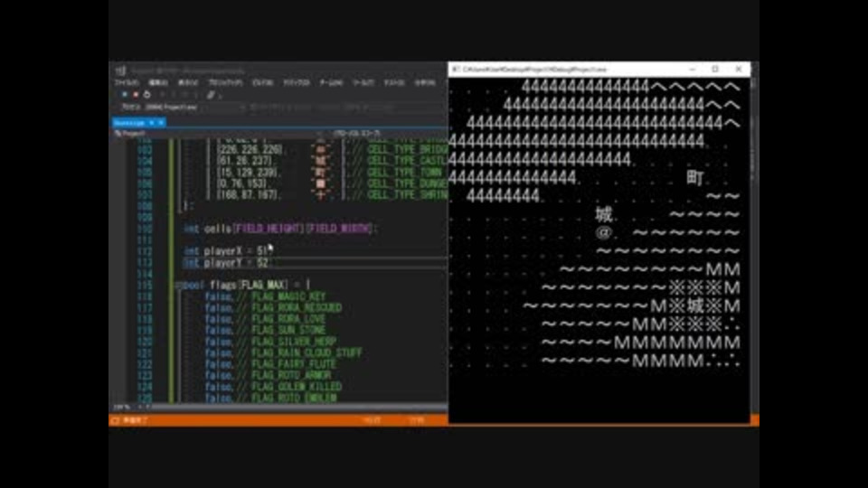868x488 pixels.
Task: Click the FLAG_FAIRY_FLUTE comment line
Action: [270, 364]
